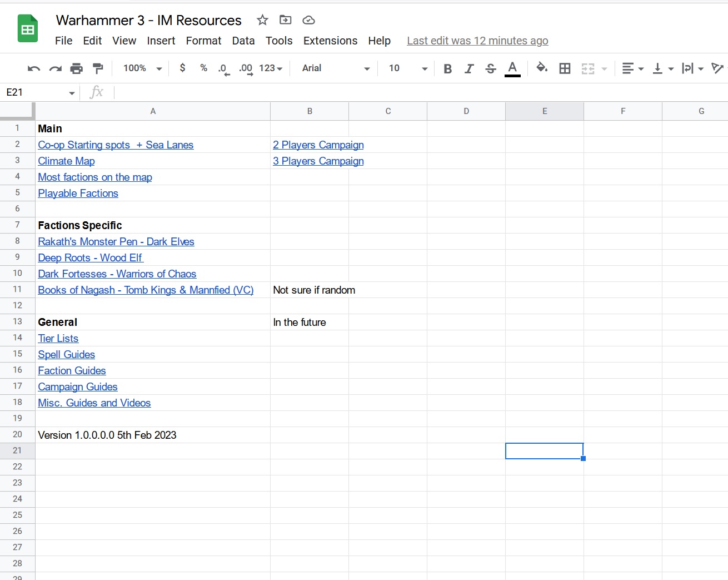Select the document title Warhammer 3 - IM Resources

pos(148,21)
